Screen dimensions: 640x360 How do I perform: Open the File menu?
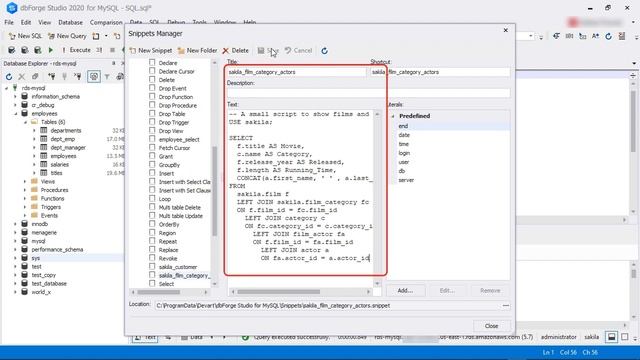pos(9,22)
